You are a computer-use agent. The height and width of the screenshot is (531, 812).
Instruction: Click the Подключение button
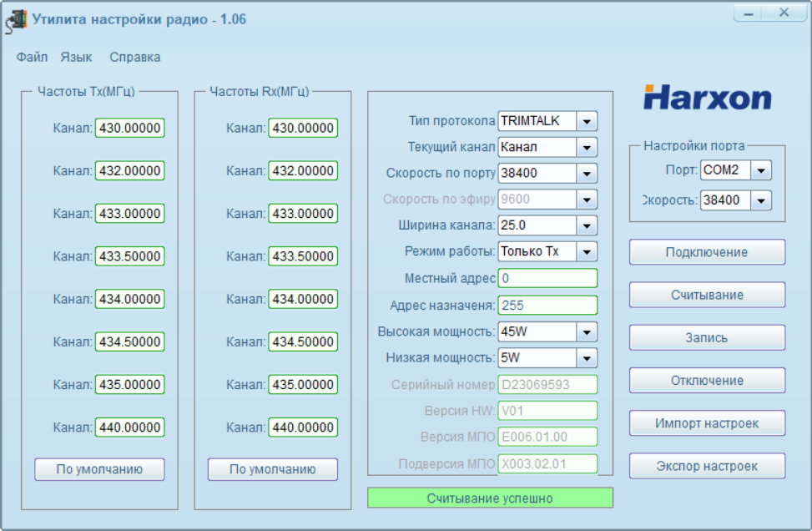point(707,252)
